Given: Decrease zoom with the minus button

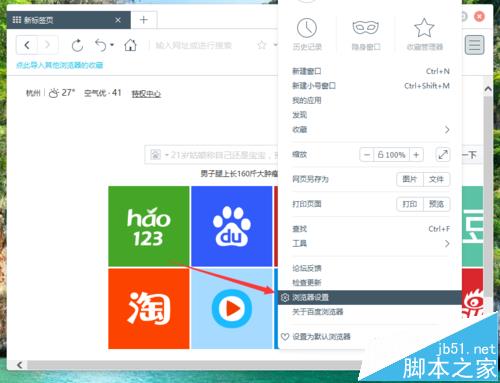Looking at the screenshot, I should (x=367, y=155).
